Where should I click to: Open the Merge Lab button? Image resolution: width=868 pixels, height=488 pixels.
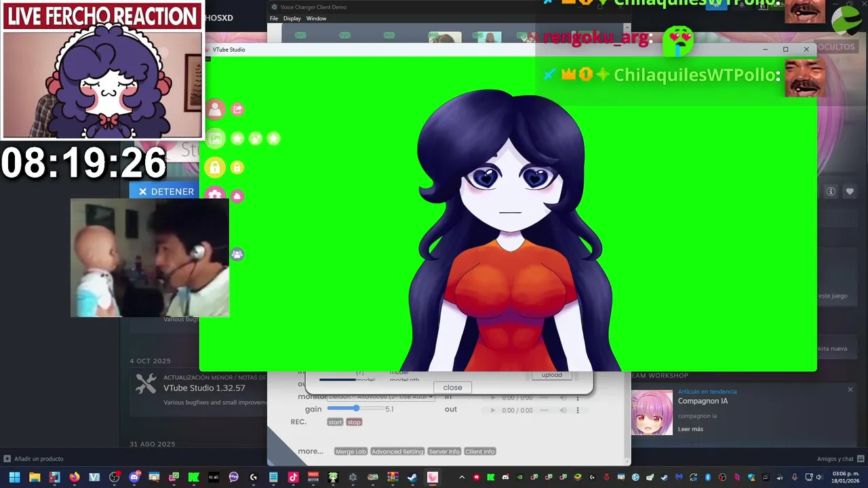351,451
